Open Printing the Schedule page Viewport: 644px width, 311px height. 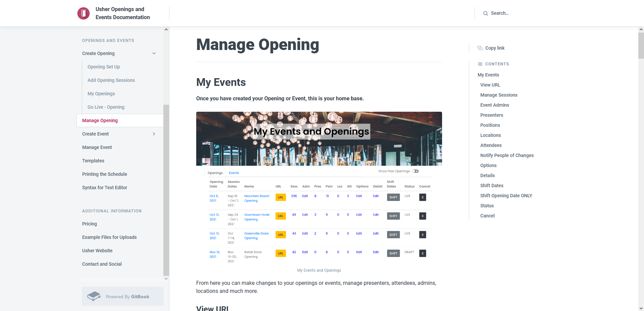click(105, 174)
